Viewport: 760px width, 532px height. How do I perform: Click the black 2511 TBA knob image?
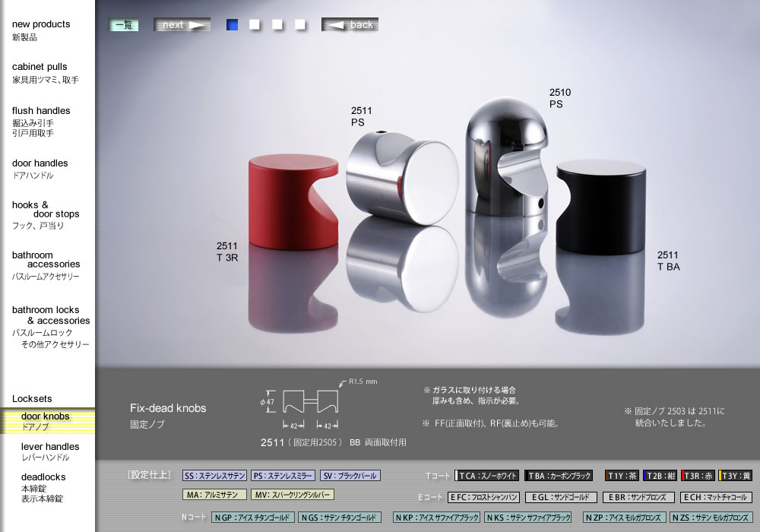click(601, 207)
